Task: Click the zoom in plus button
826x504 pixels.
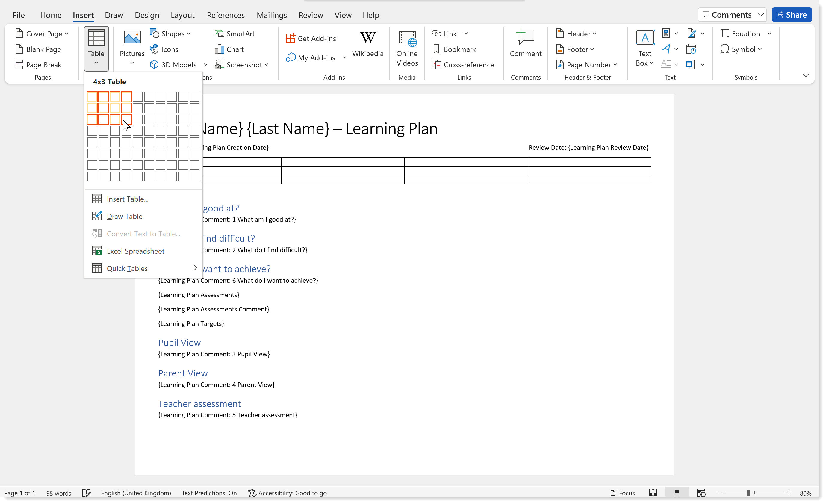Action: tap(790, 493)
